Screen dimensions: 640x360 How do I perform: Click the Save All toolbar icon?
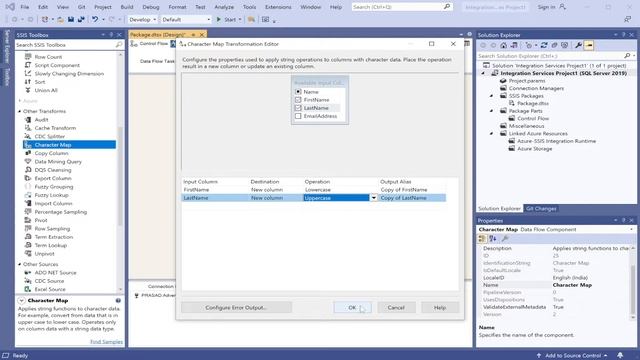(81, 19)
